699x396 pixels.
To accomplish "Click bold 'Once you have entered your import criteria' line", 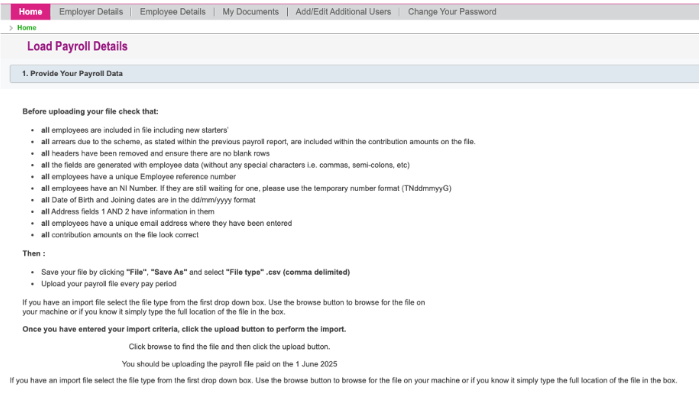I will pos(184,329).
